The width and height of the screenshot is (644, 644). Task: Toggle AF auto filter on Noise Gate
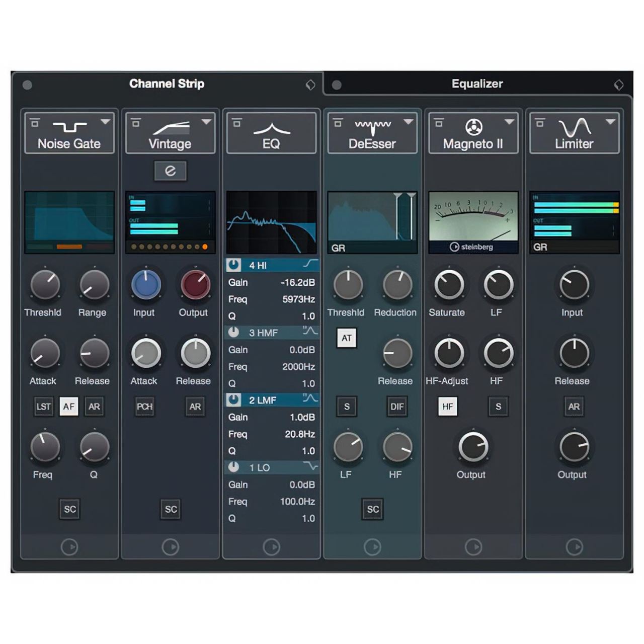point(69,407)
